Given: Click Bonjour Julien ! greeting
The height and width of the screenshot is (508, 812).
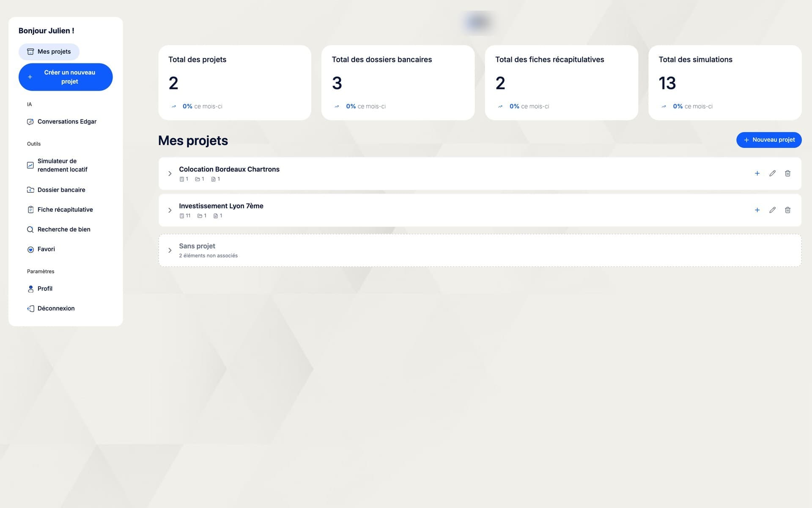Looking at the screenshot, I should coord(47,31).
